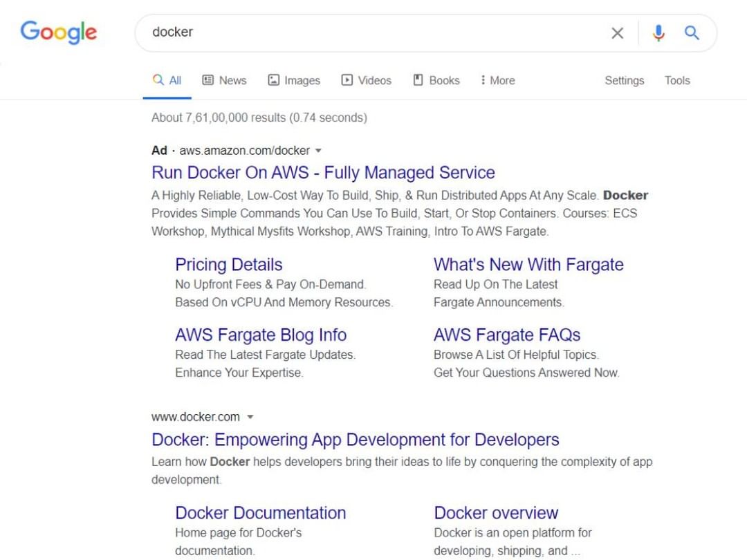Click text 'No Upfront Fees & Pay On-Demand.'

coord(270,284)
